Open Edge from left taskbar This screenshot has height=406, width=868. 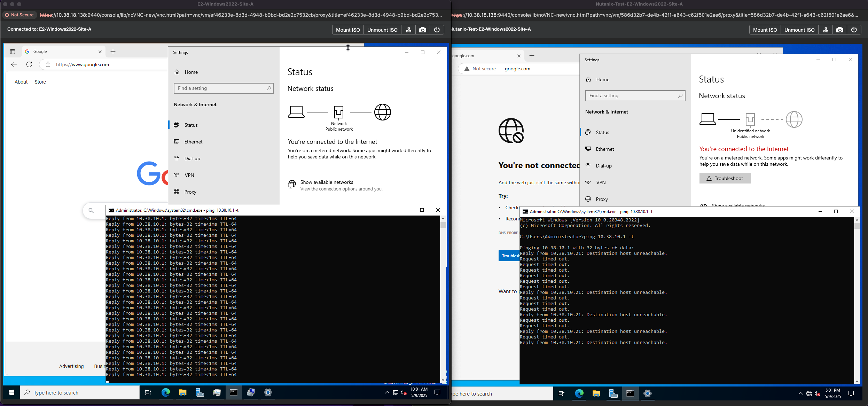coord(165,392)
